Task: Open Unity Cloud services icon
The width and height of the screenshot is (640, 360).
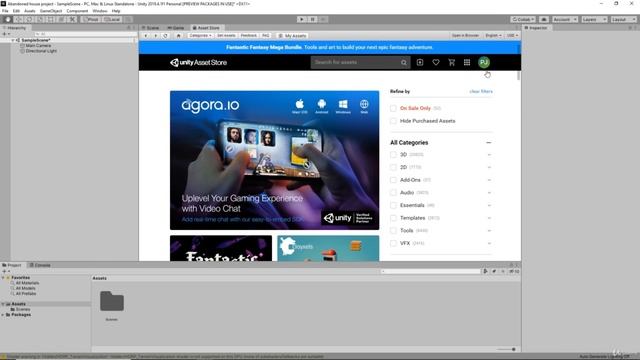Action: pyautogui.click(x=544, y=19)
